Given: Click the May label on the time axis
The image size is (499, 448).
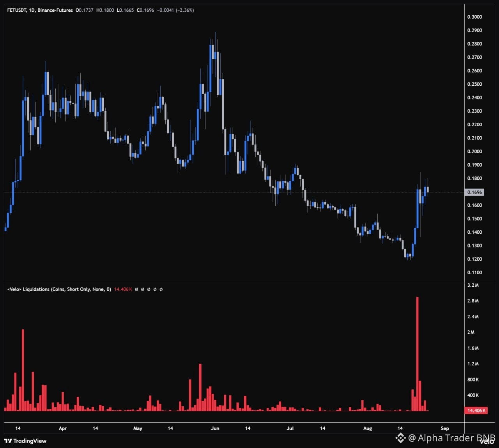Looking at the screenshot, I should [x=138, y=429].
